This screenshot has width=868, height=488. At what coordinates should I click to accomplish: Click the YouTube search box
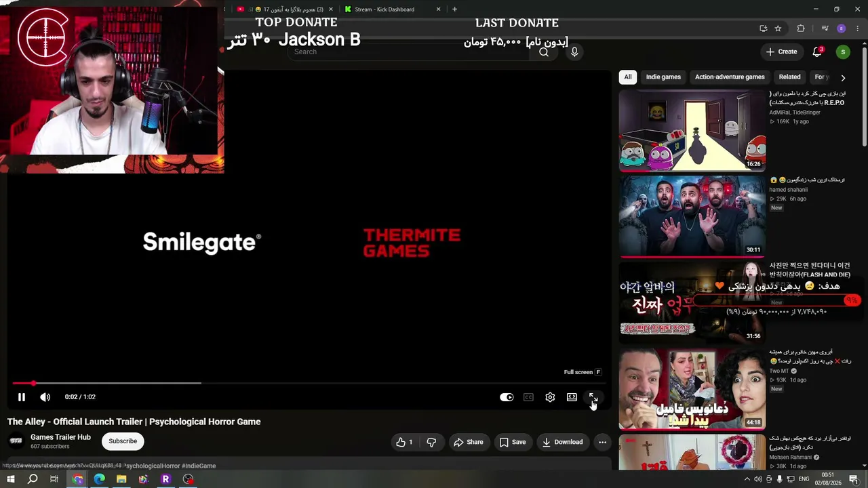(409, 52)
